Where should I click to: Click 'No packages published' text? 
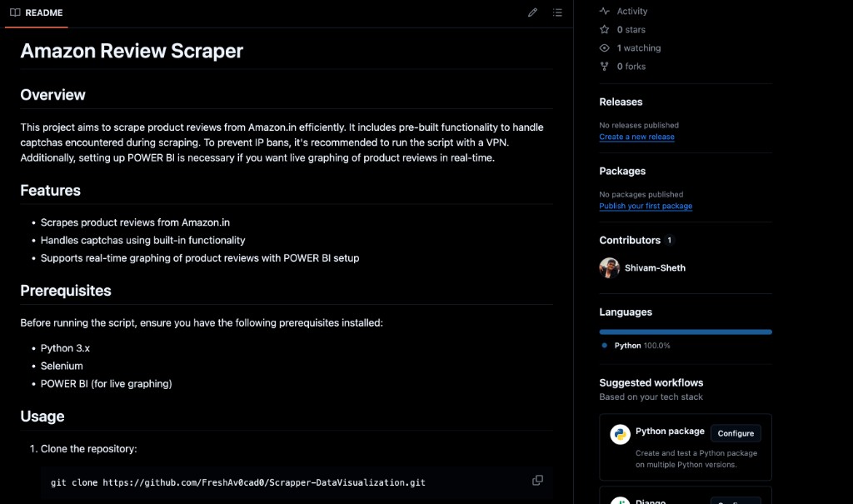(x=641, y=194)
